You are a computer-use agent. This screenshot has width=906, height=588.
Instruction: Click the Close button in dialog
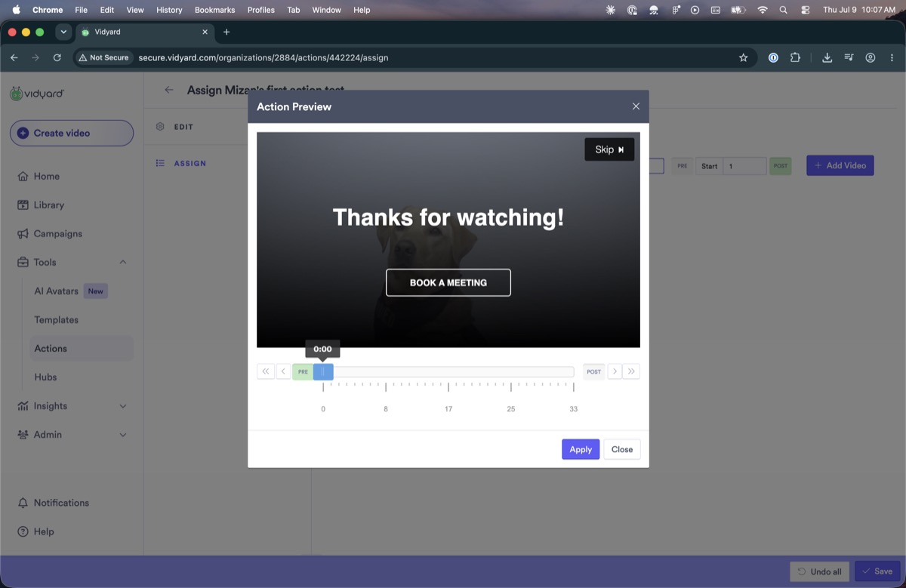pyautogui.click(x=622, y=449)
